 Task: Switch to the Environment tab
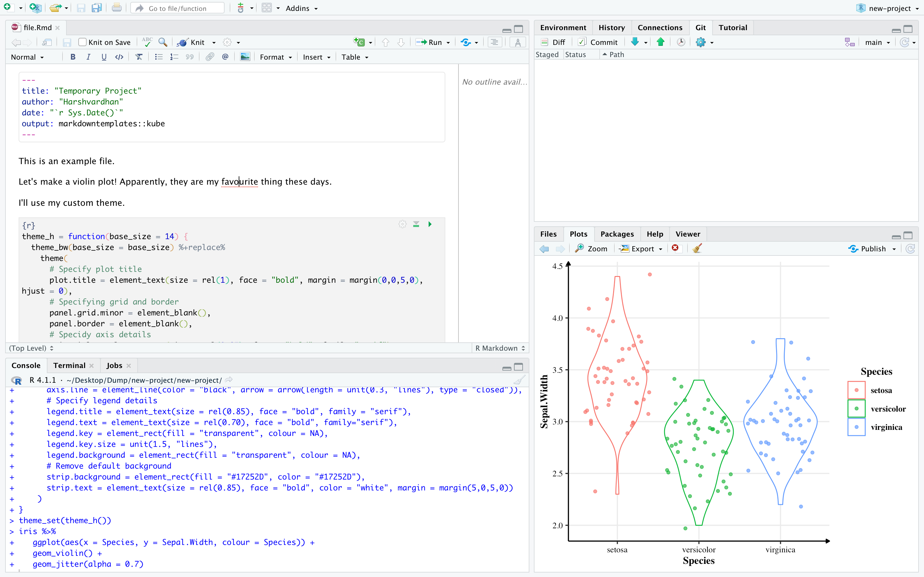(x=563, y=28)
